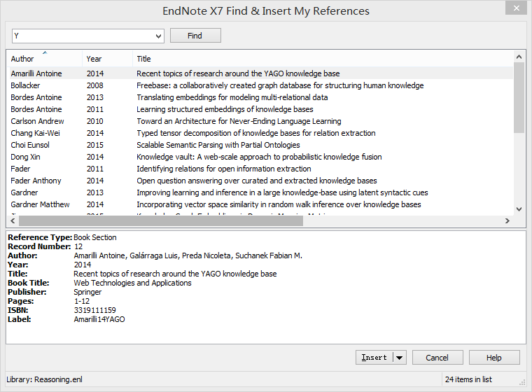Select 'Learning structured embeddings of knowledge bases'

[260, 109]
